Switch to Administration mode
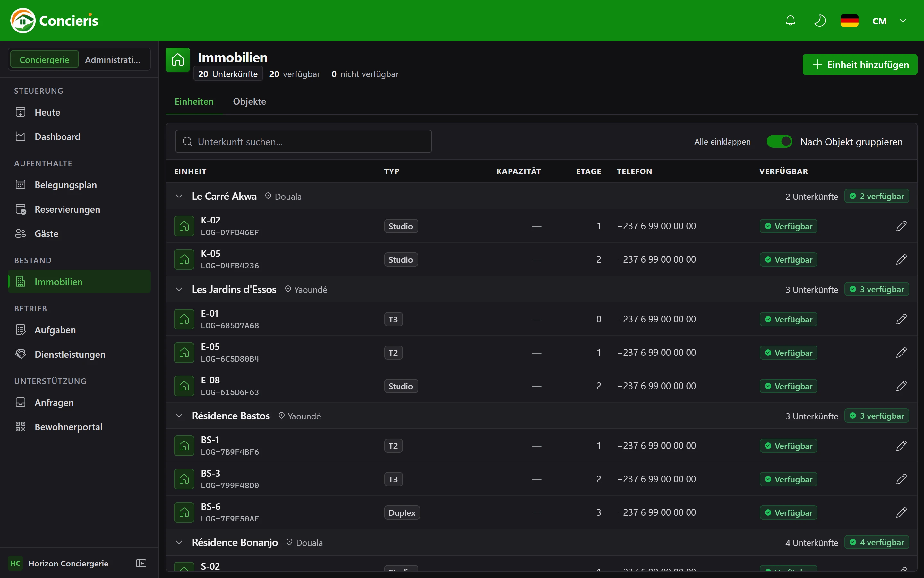This screenshot has width=924, height=578. pos(113,60)
